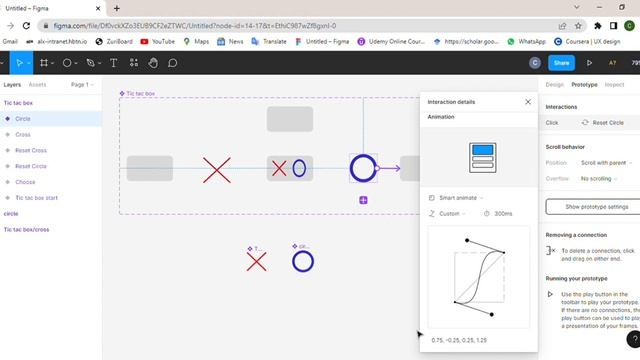Click the Reset Circle interaction icon
The height and width of the screenshot is (360, 640).
(585, 122)
